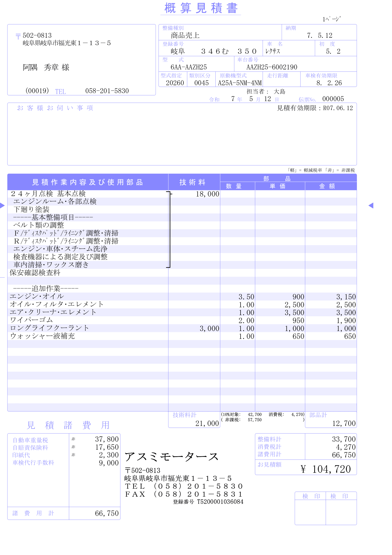Click the left 検印 stamp box
392x555 pixels.
tap(310, 512)
